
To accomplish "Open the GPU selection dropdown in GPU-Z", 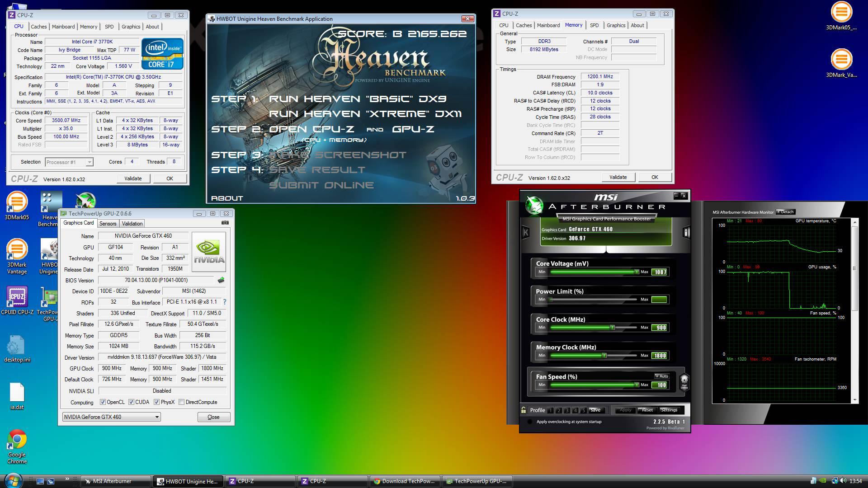I will coord(111,417).
